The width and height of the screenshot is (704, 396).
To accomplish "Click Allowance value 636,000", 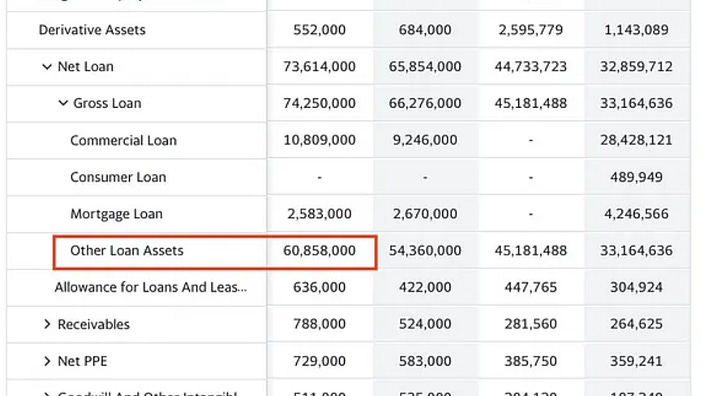I will pos(319,287).
